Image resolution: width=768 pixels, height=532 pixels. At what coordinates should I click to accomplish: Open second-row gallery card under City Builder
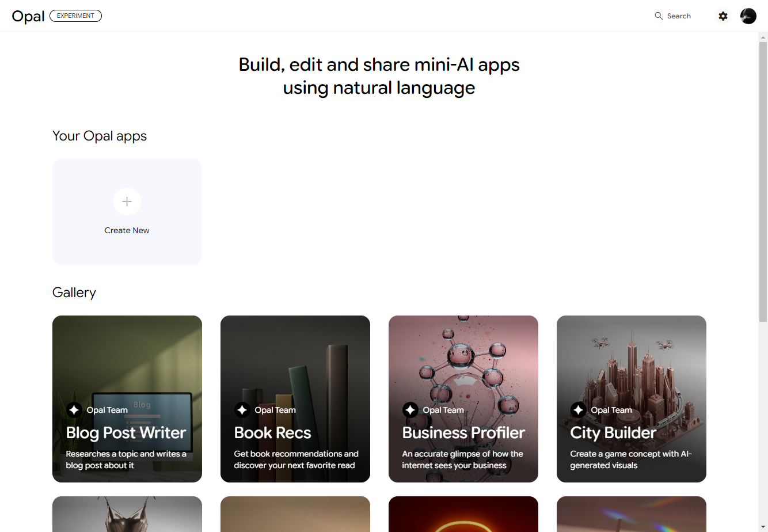point(632,514)
